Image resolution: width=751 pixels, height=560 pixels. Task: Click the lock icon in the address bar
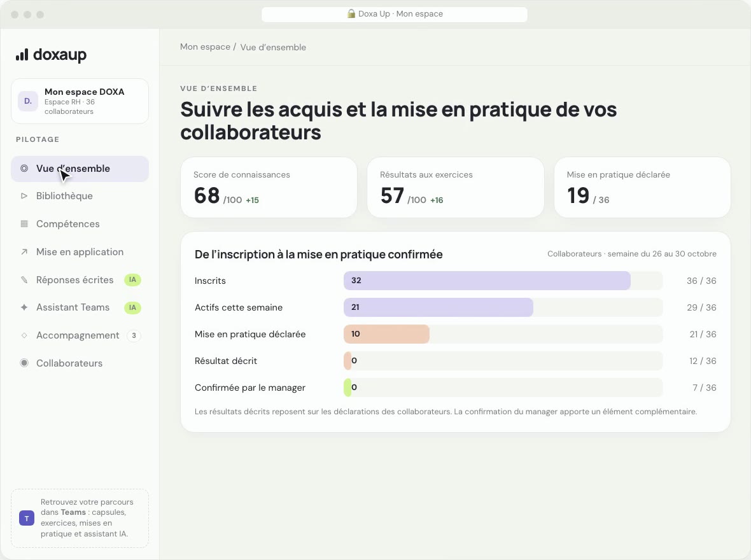click(x=351, y=14)
